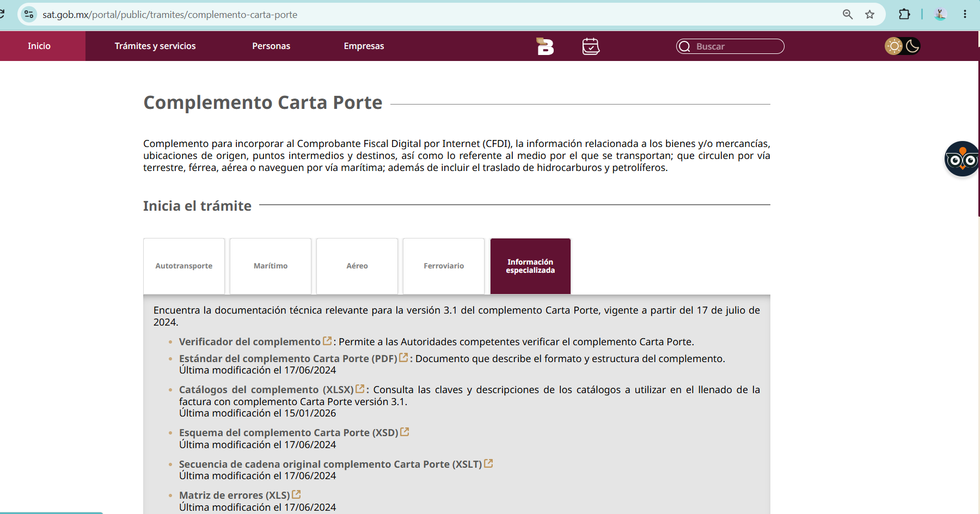Switch to dark mode moon icon
The height and width of the screenshot is (514, 980).
click(912, 46)
